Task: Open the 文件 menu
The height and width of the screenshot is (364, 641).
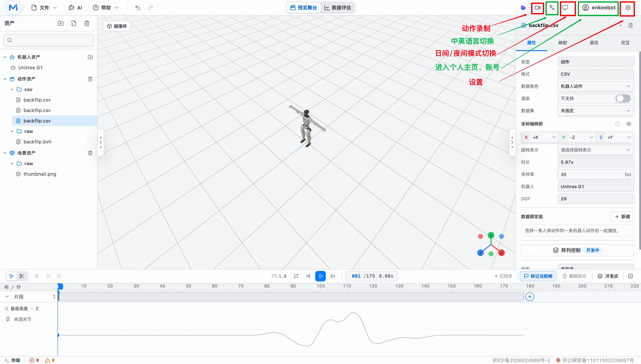Action: point(44,8)
